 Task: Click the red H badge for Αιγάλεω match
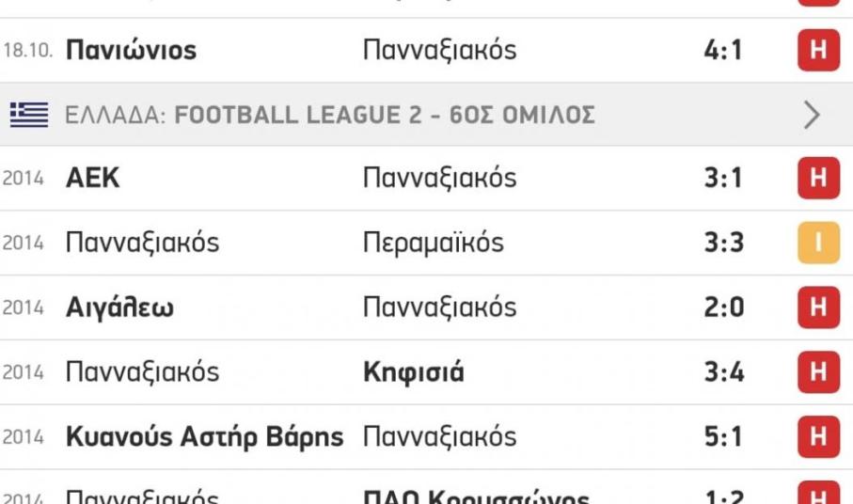coord(817,308)
